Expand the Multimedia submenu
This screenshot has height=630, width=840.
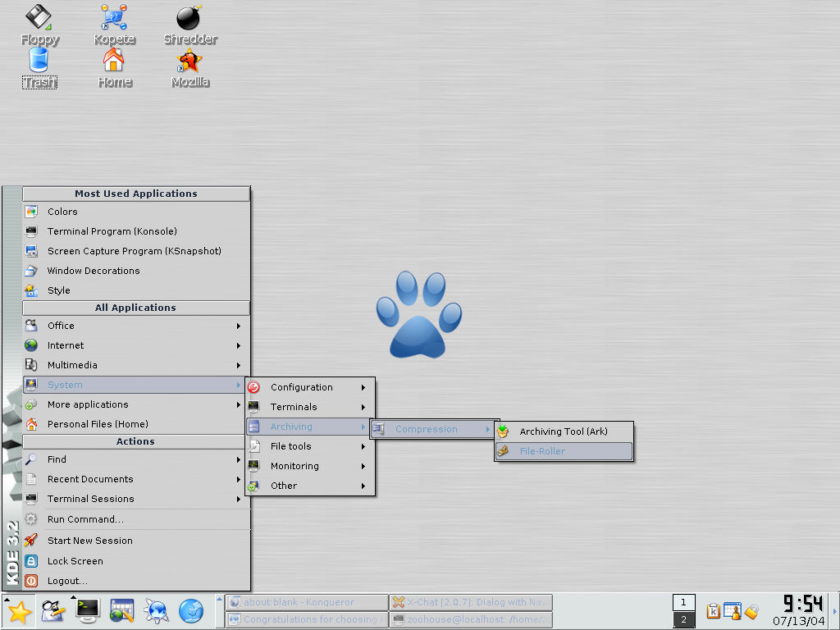coord(136,365)
